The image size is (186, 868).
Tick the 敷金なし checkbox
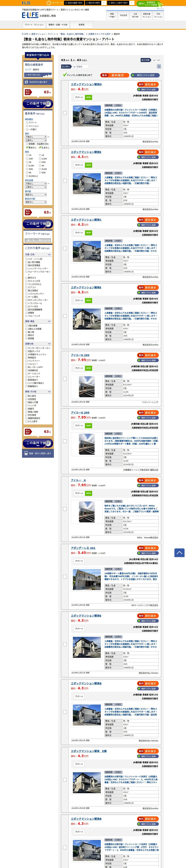coord(27,147)
